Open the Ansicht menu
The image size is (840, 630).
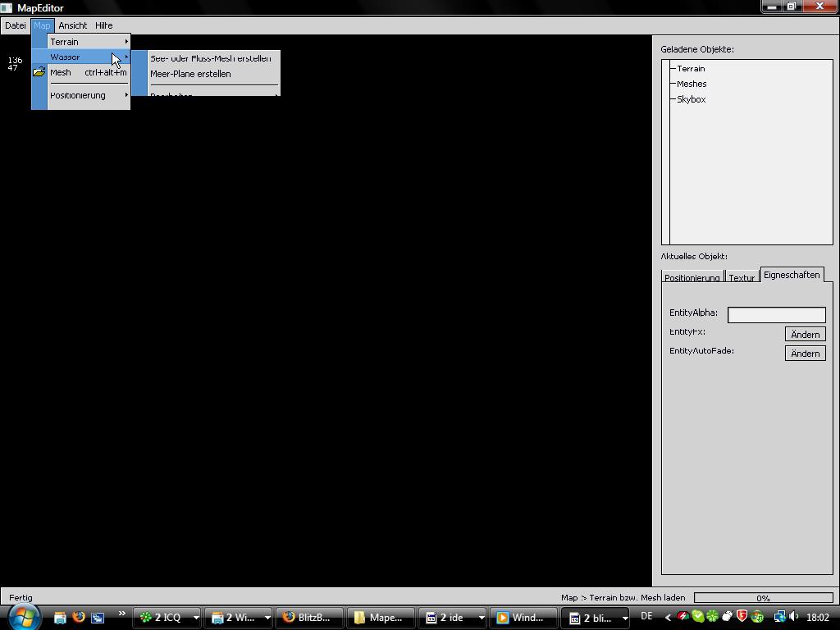[x=72, y=25]
